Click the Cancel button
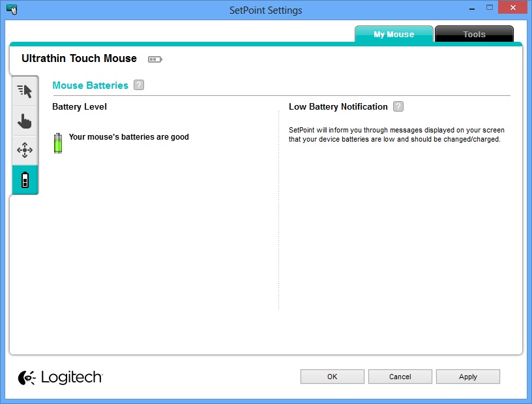Screen dimensions: 532x404 [x=400, y=377]
